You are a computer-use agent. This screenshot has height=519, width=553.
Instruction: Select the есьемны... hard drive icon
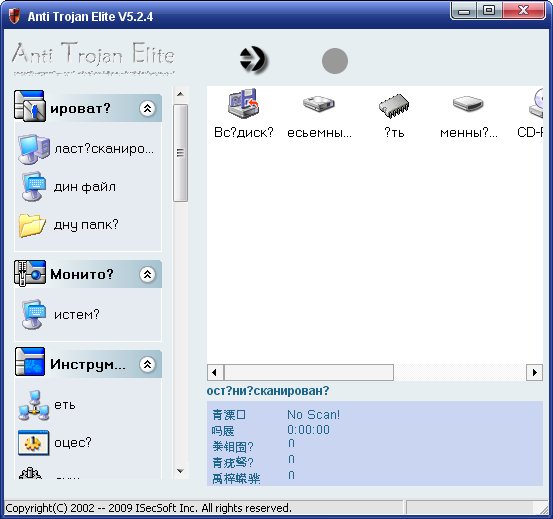(319, 104)
